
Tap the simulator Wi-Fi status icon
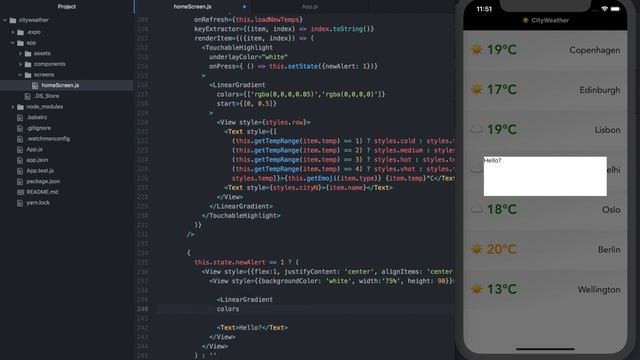(604, 9)
